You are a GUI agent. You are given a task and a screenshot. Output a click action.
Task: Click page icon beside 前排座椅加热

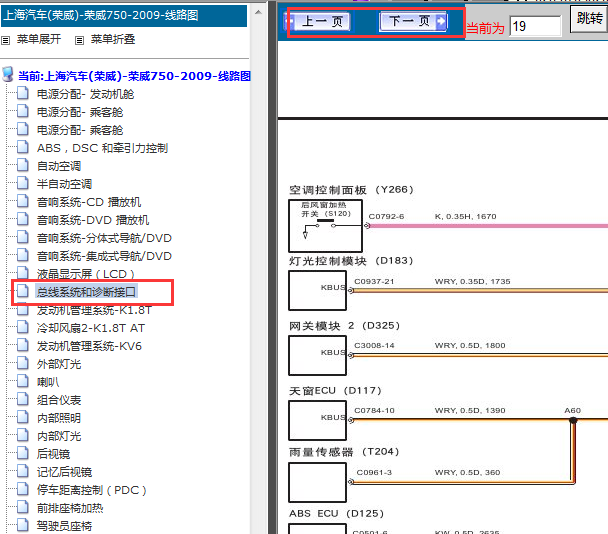click(x=23, y=507)
